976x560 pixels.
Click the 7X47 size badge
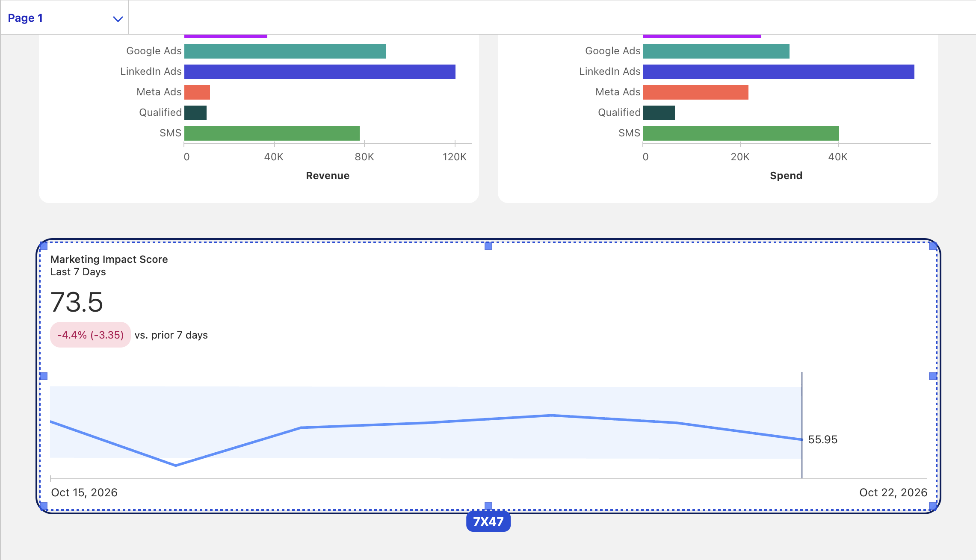pos(488,522)
